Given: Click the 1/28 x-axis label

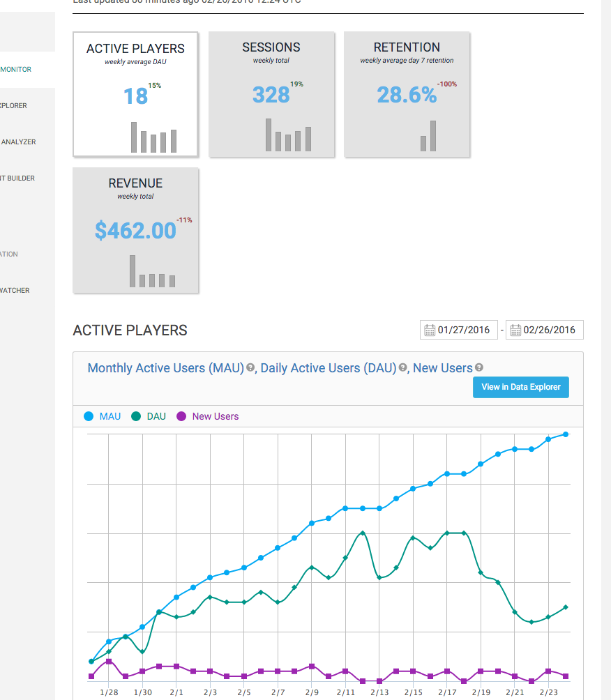Looking at the screenshot, I should coord(109,692).
